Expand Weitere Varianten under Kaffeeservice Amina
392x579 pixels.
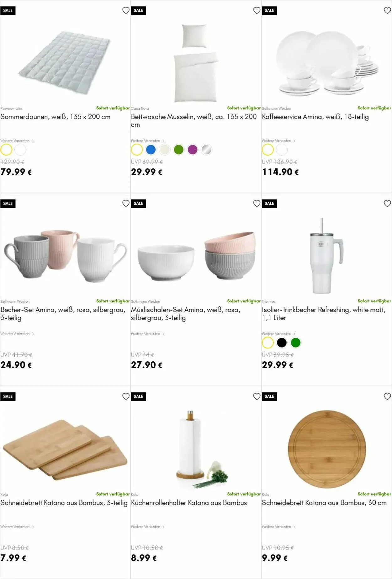click(278, 141)
